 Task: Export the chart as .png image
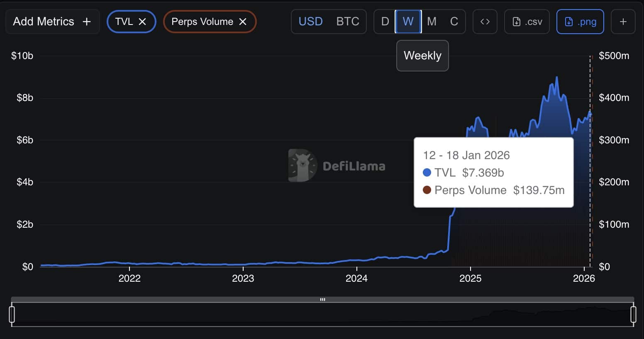580,22
